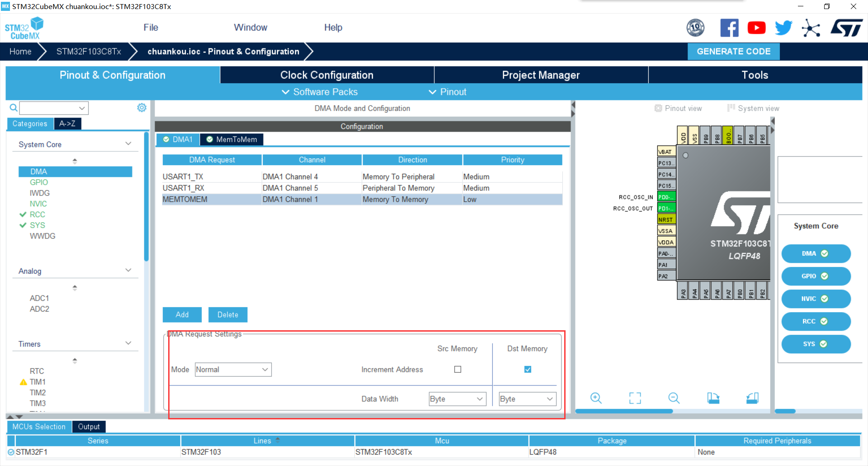This screenshot has width=868, height=466.
Task: Select the NRST pin on chip
Action: point(666,219)
